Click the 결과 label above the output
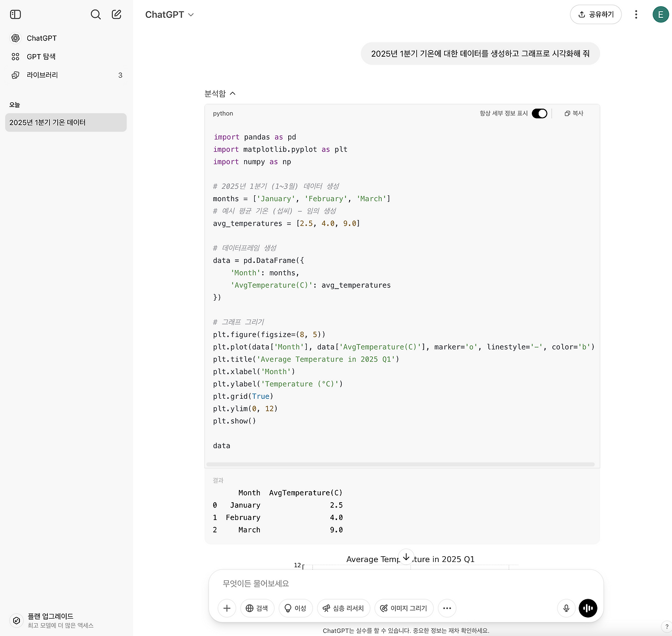Screen dimensions: 672x636 (x=218, y=480)
